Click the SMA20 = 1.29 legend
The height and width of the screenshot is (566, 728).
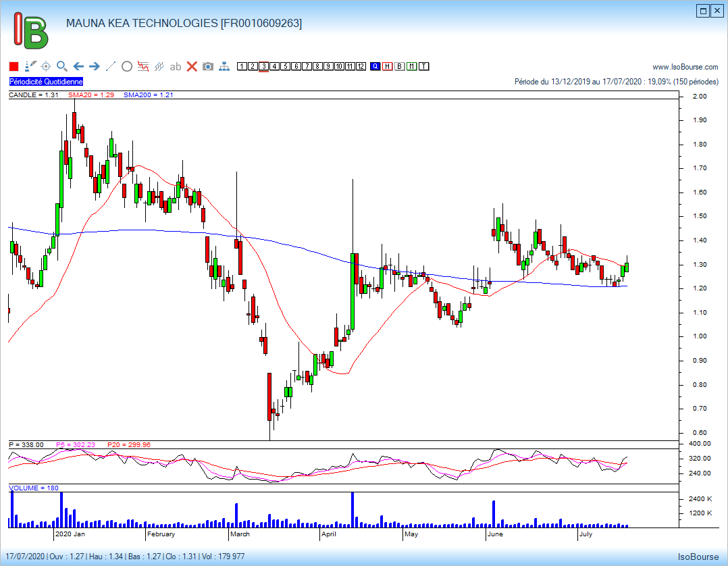[91, 95]
